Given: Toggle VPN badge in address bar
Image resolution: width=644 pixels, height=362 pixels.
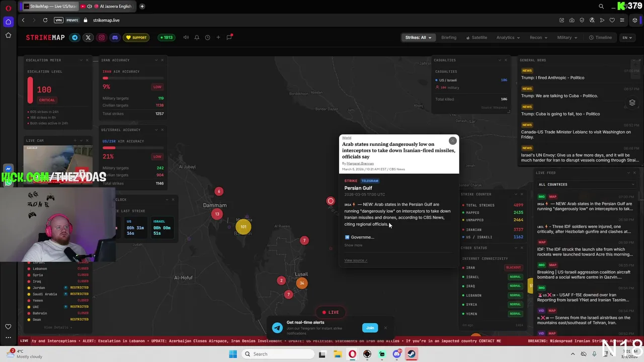Looking at the screenshot, I should click(x=59, y=20).
